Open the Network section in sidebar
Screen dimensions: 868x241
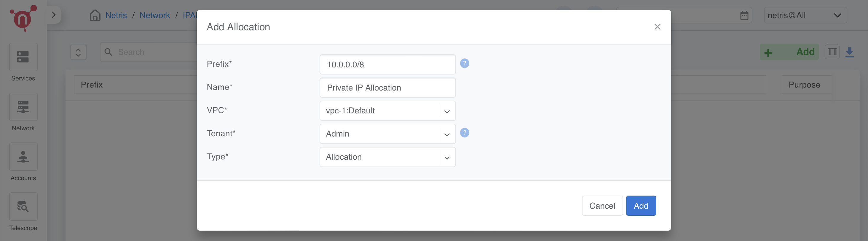23,112
